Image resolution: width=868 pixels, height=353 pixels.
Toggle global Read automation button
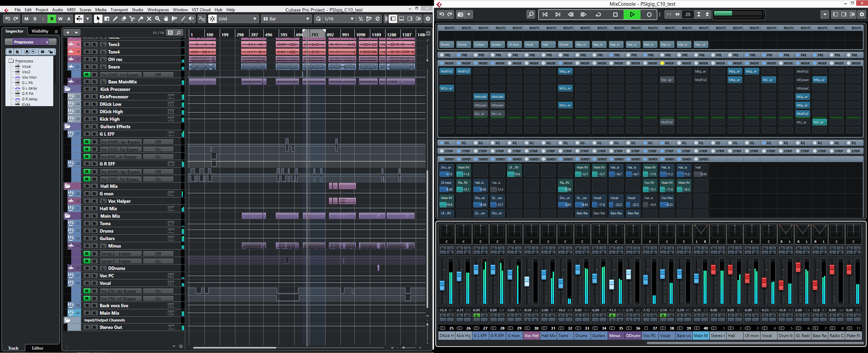(x=52, y=19)
